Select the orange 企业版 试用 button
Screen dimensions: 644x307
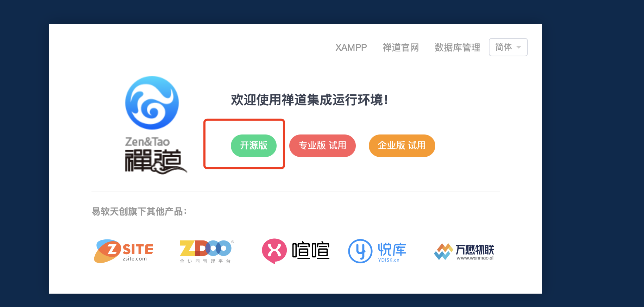tap(402, 145)
